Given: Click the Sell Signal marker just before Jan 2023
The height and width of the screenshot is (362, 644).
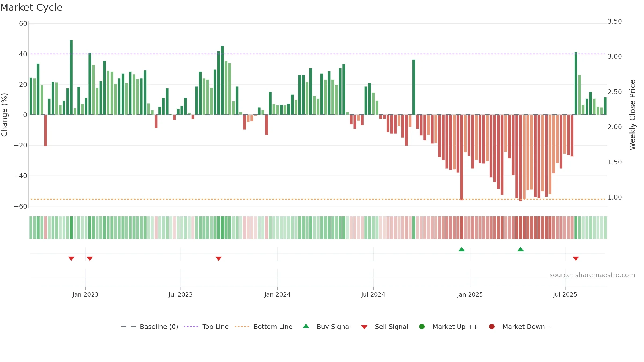Looking at the screenshot, I should tap(71, 258).
